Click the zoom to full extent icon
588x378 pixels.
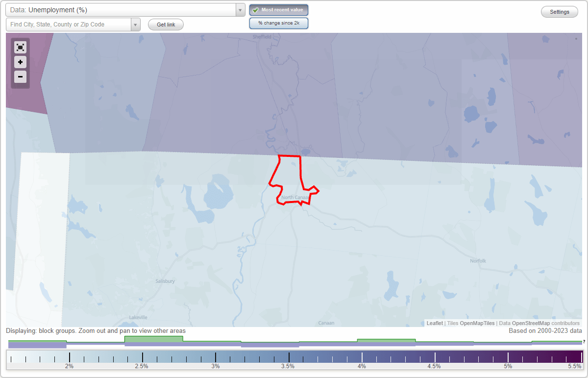click(x=20, y=47)
